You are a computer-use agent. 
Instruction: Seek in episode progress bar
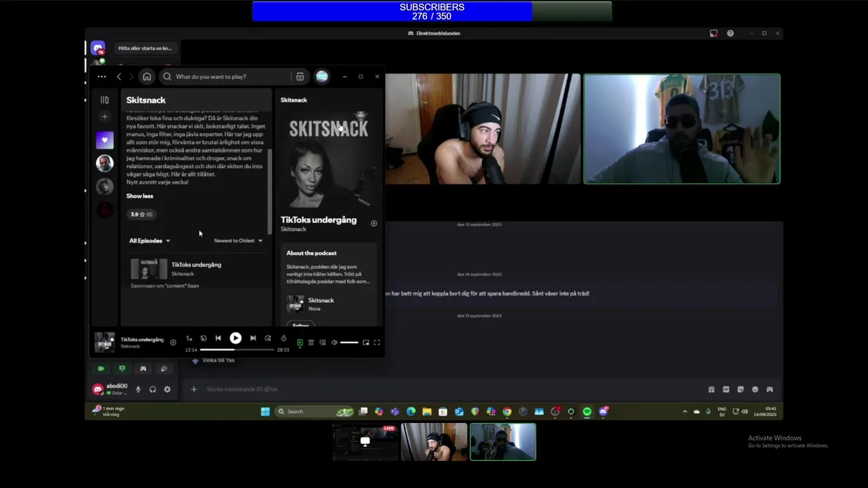click(x=237, y=350)
